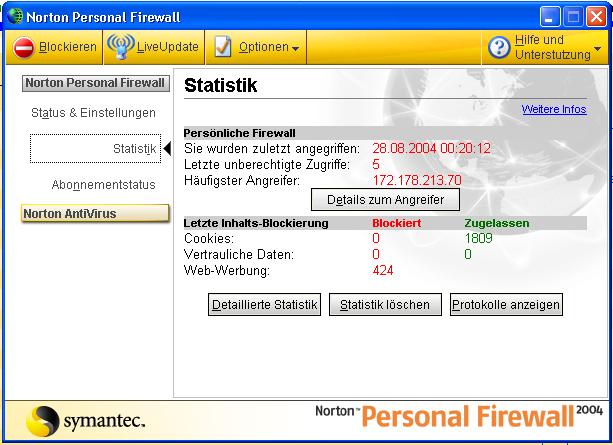
Task: Click the globe icon in title bar
Action: pyautogui.click(x=16, y=16)
